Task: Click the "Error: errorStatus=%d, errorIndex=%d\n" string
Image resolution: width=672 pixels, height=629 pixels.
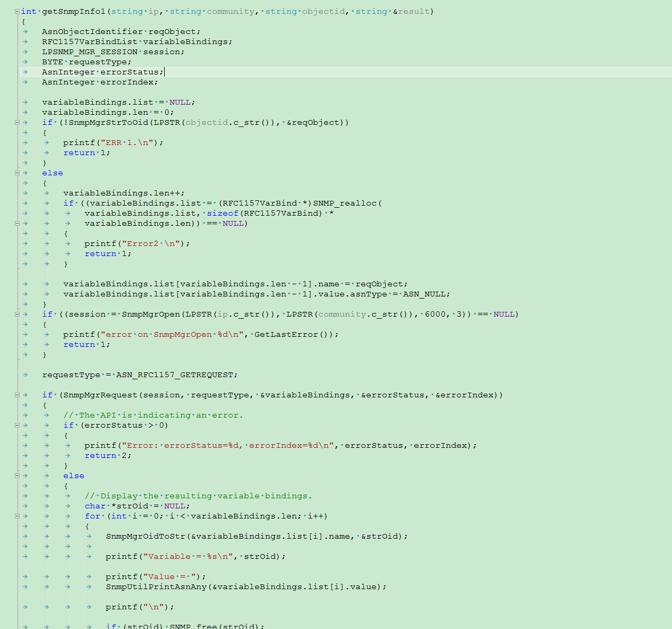Action: click(231, 445)
